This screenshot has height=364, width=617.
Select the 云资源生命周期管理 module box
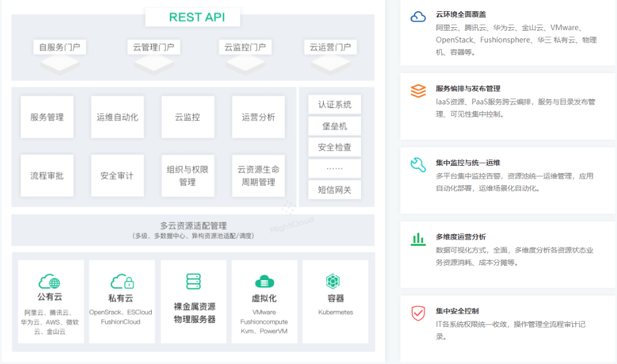point(258,175)
